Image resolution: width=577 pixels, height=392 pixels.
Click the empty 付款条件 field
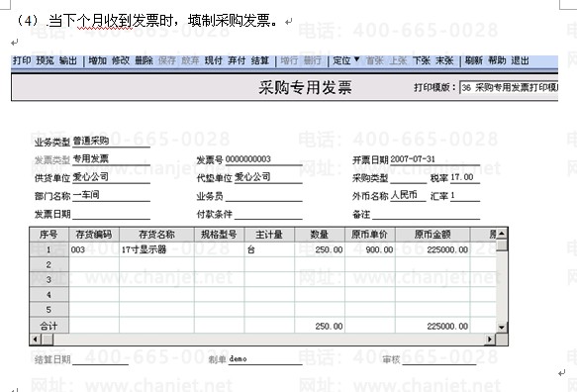tap(268, 214)
